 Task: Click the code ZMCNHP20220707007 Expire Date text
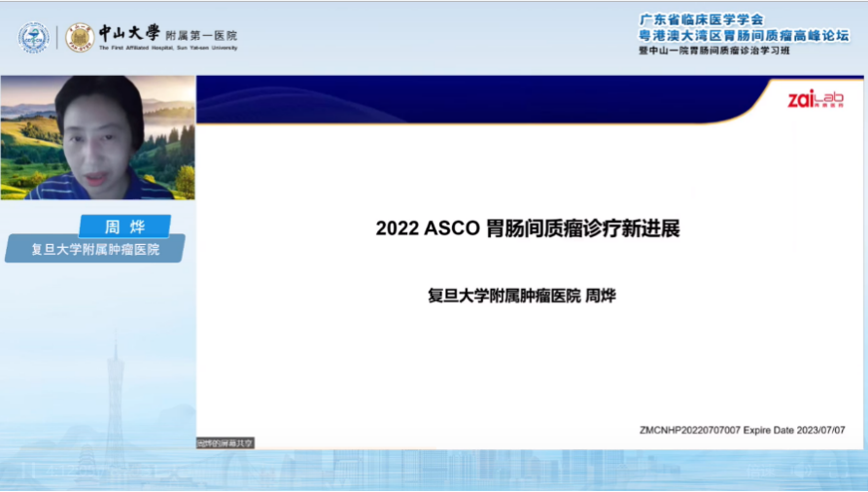point(743,430)
